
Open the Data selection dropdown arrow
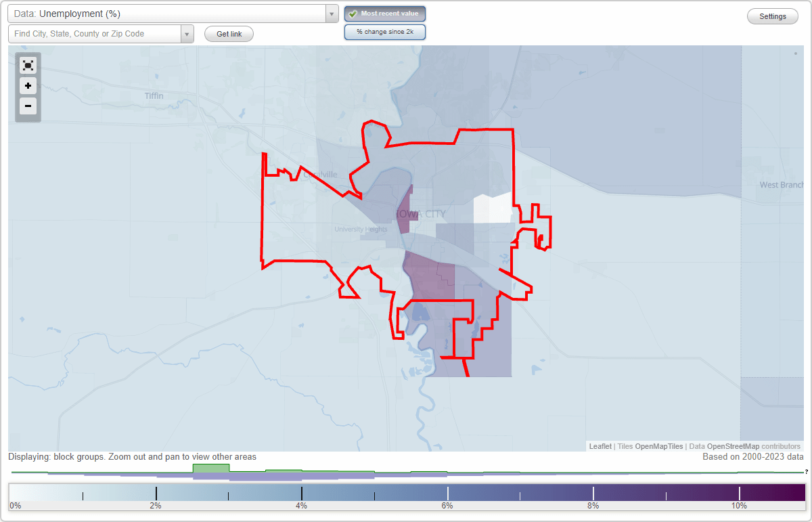pyautogui.click(x=331, y=13)
